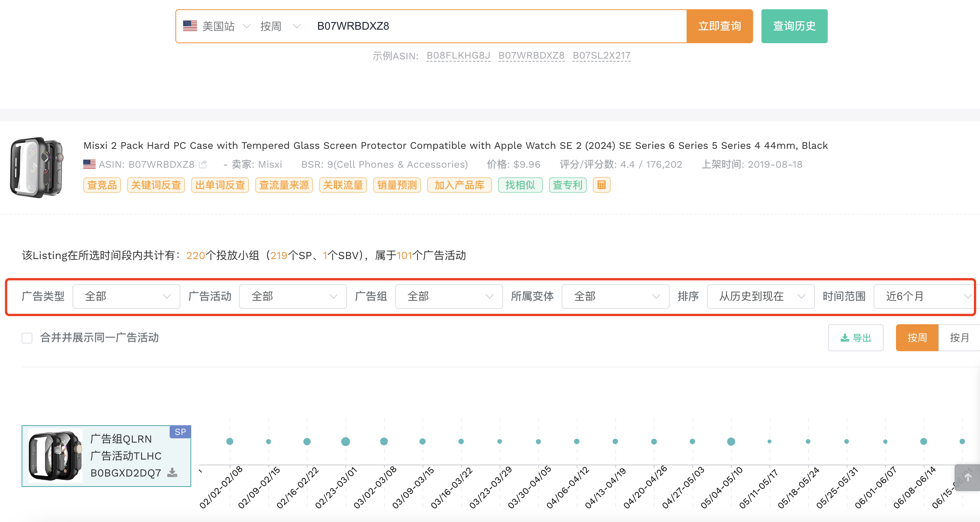980x522 pixels.
Task: Open the 查流量来源 tag
Action: (x=284, y=185)
